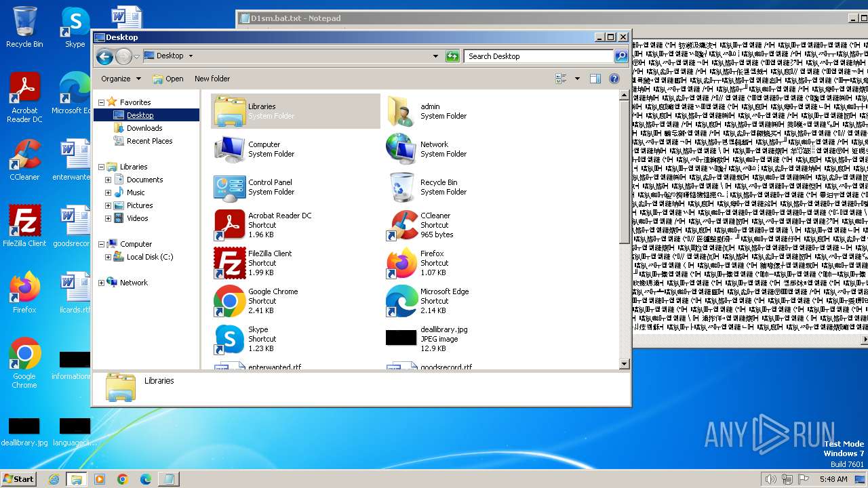Click the New folder button
Viewport: 868px width, 488px height.
[212, 79]
